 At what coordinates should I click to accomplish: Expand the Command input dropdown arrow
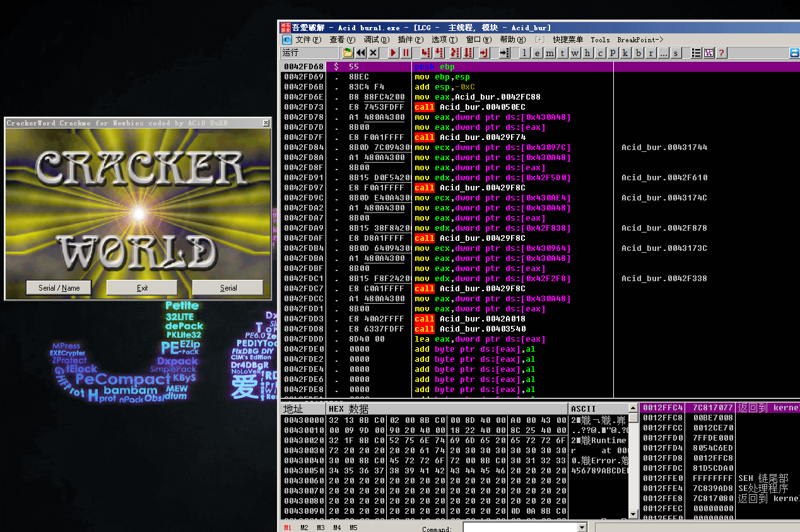(x=582, y=528)
